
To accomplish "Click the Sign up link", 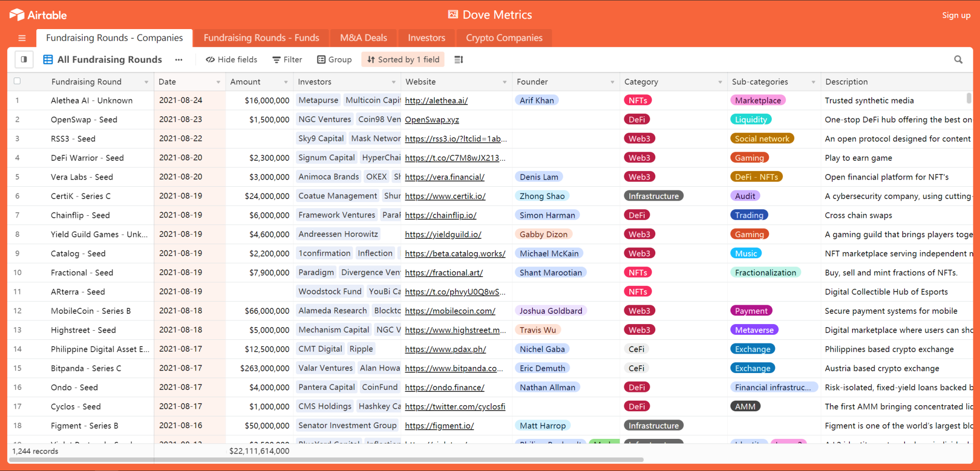I will click(x=956, y=15).
